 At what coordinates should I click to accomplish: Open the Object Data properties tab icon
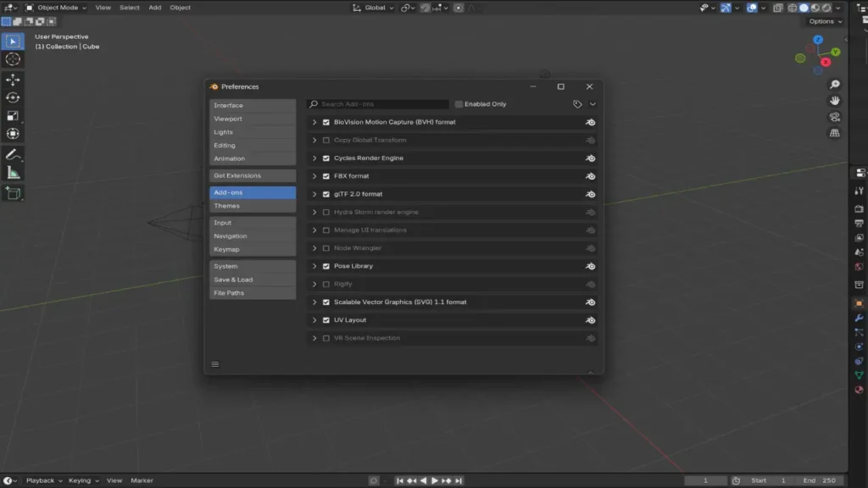[859, 375]
